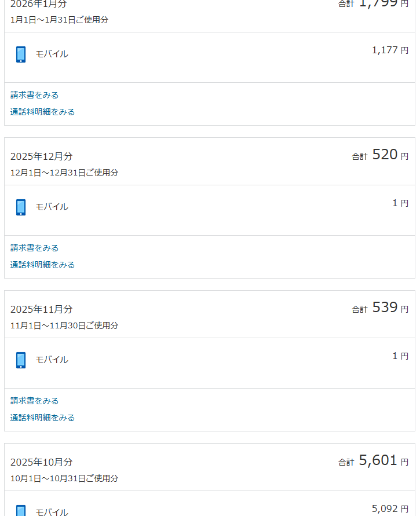
Task: Click the モバイル label under 2025年12月分
Action: tap(52, 207)
